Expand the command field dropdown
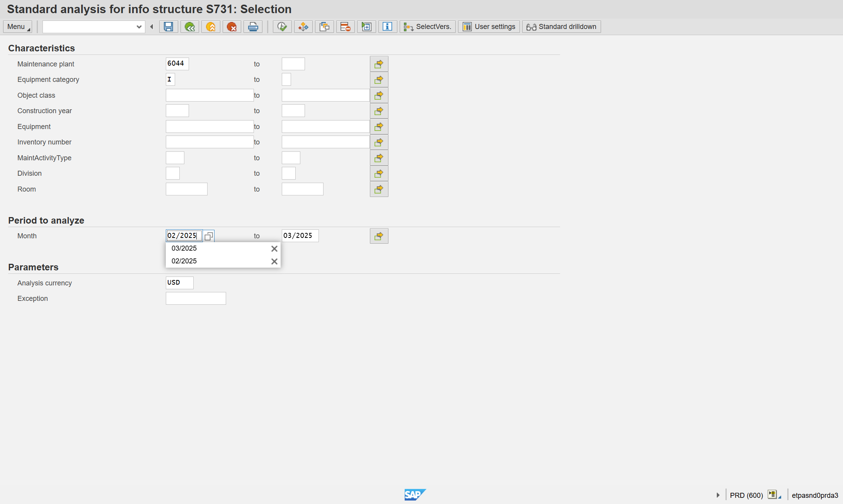 pyautogui.click(x=139, y=27)
